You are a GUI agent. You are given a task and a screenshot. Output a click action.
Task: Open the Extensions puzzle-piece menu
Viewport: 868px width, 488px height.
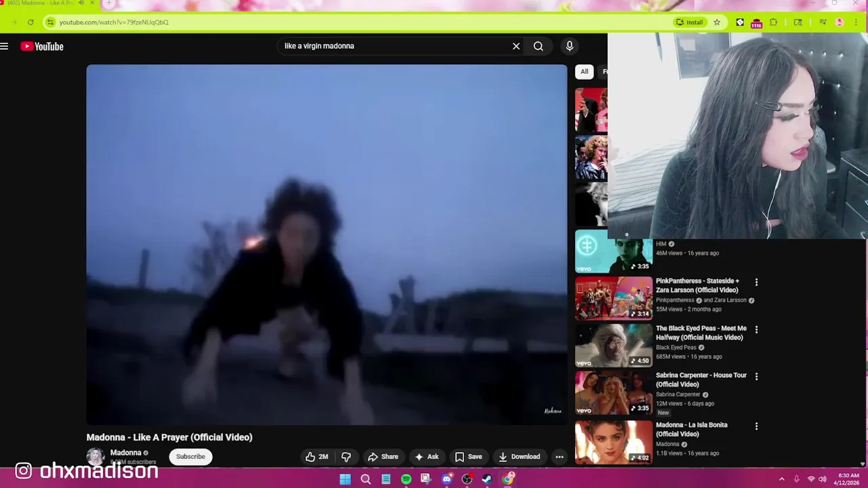[774, 22]
